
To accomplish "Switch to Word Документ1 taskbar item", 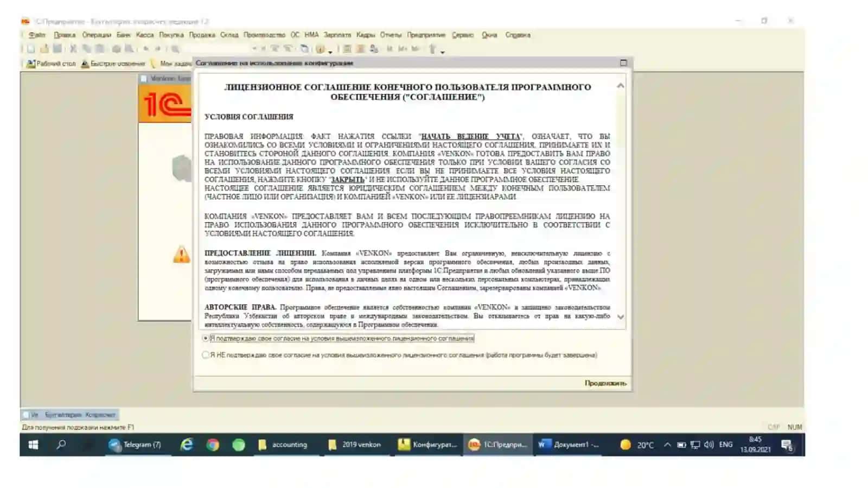I will (567, 445).
